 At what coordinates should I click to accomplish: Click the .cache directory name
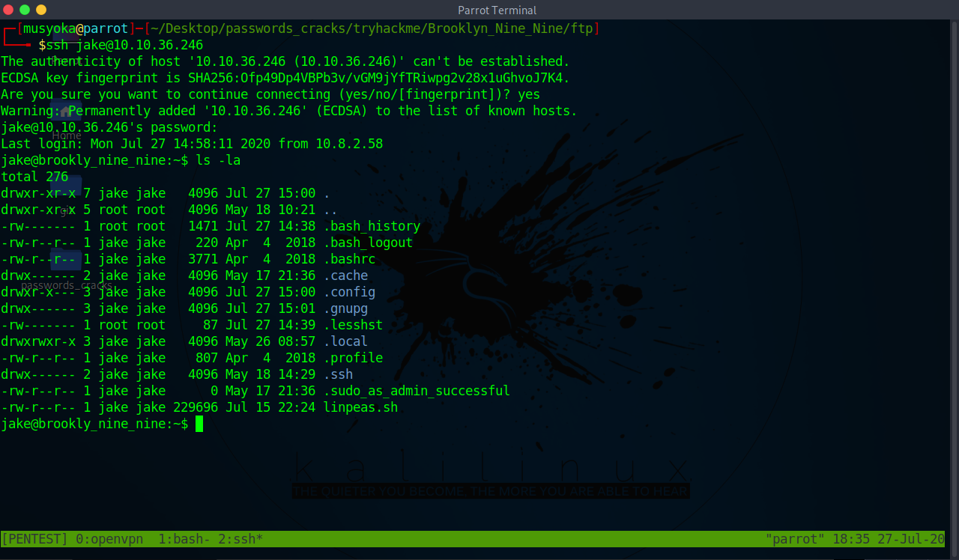click(x=345, y=276)
